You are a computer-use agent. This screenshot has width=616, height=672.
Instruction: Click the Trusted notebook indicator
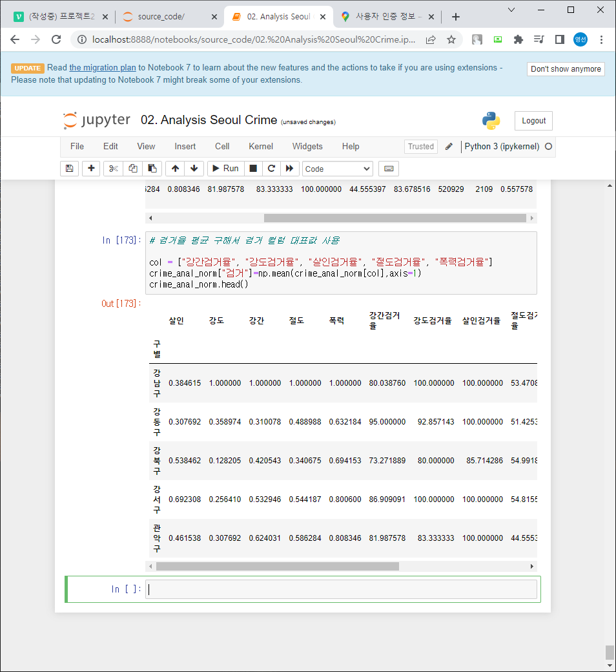click(420, 147)
